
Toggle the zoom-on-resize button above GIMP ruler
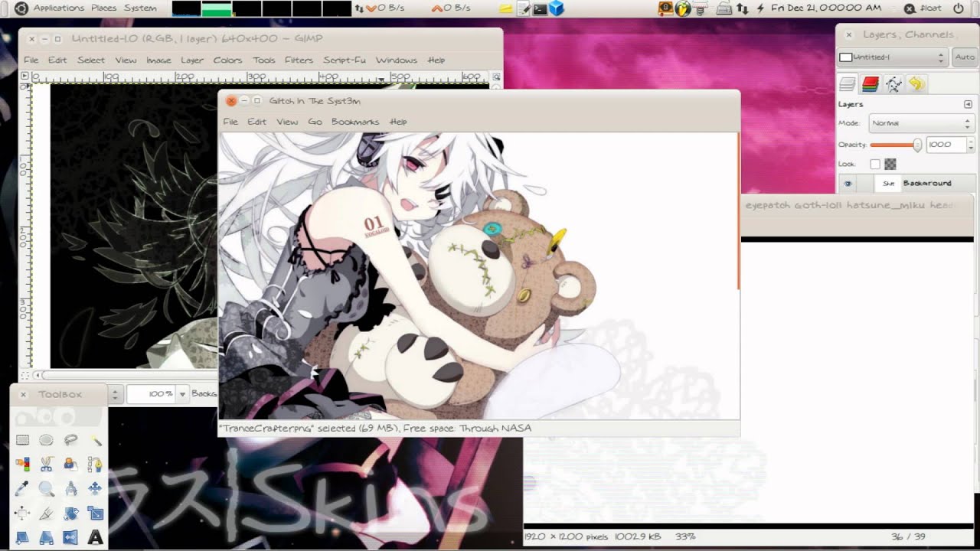(x=496, y=77)
